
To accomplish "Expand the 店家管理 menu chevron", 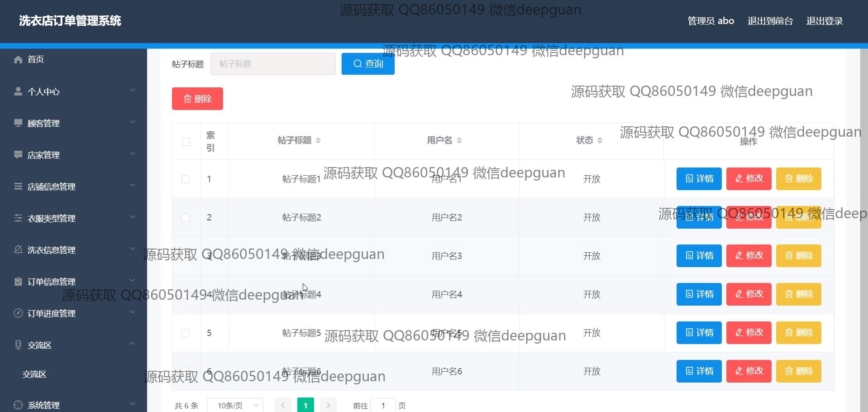I will 133,153.
